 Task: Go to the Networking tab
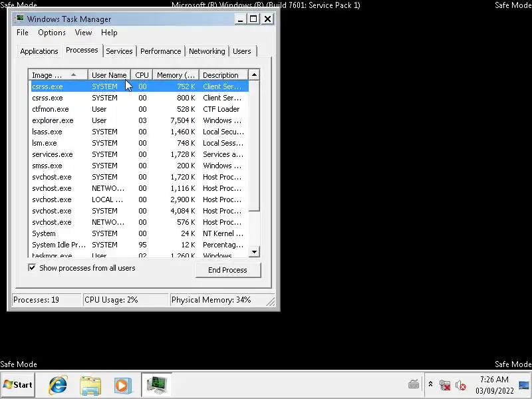click(207, 51)
